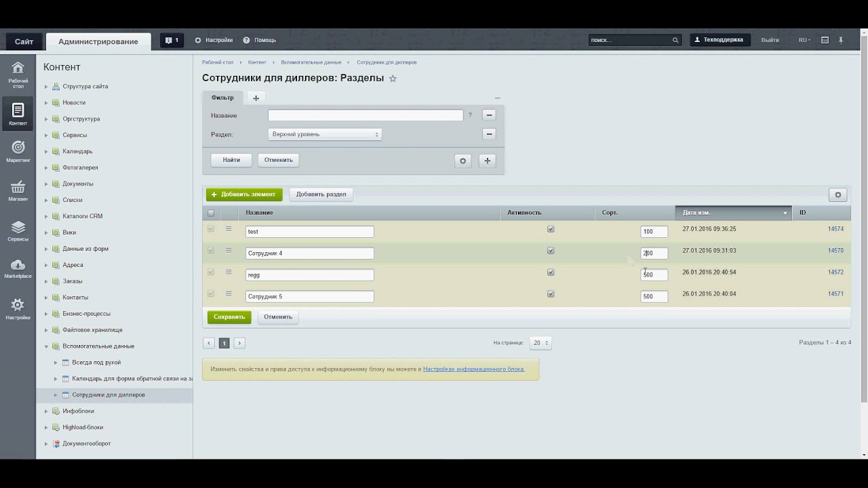Open Сервисы section icon in sidebar
This screenshot has height=488, width=868.
(x=18, y=230)
